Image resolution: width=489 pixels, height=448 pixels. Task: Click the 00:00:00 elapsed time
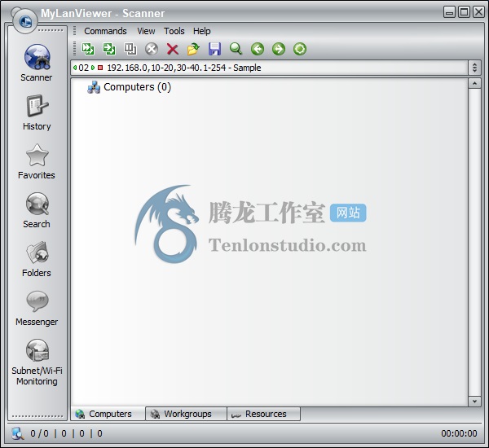pyautogui.click(x=459, y=433)
